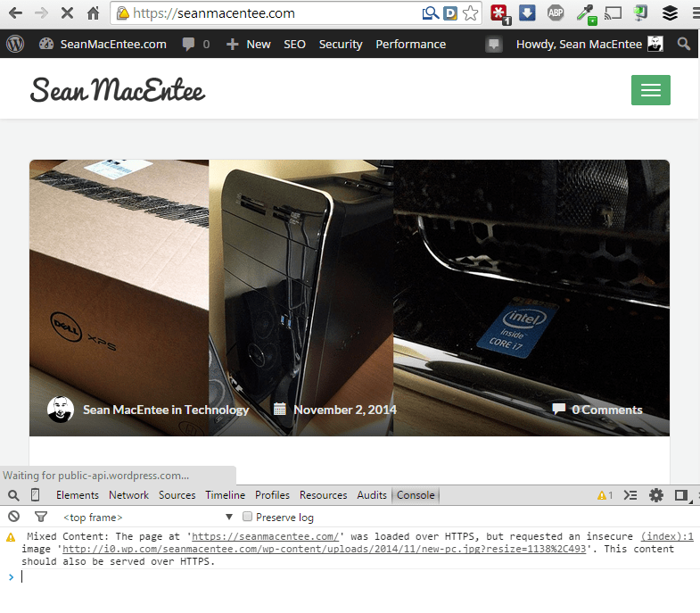Click the (index):1 source link
This screenshot has width=700, height=613.
click(x=667, y=536)
